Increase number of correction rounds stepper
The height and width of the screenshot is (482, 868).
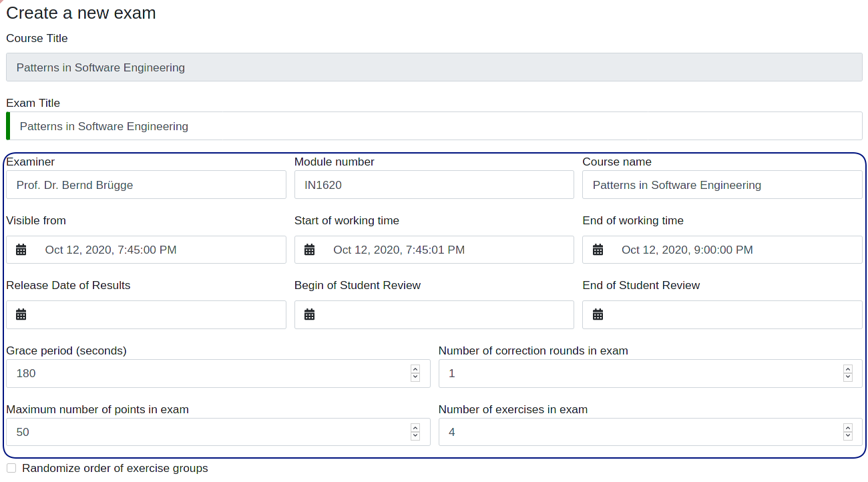(x=848, y=369)
